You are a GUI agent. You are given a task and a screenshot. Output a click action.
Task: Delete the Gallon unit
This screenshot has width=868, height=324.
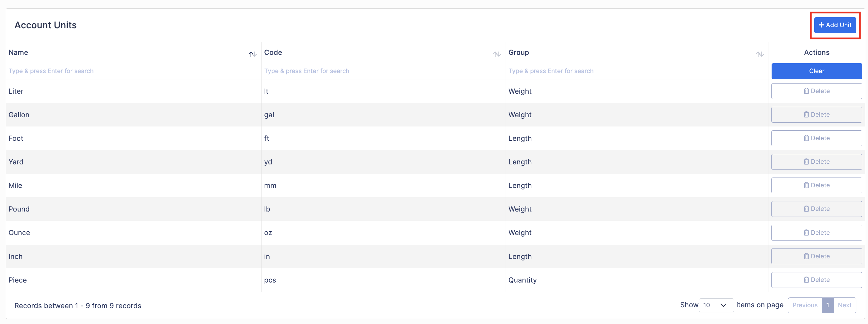tap(816, 115)
